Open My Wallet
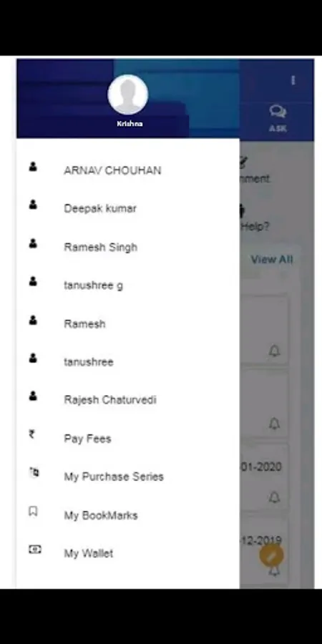 tap(128, 553)
